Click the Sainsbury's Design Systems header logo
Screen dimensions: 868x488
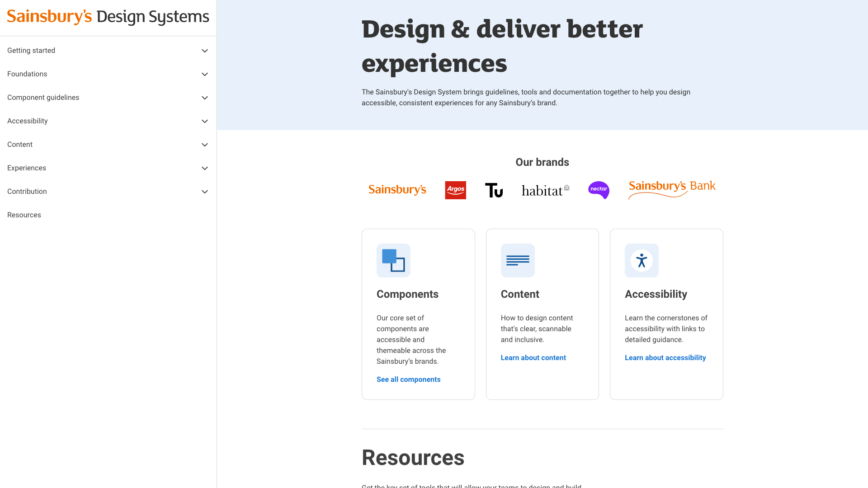coord(108,17)
